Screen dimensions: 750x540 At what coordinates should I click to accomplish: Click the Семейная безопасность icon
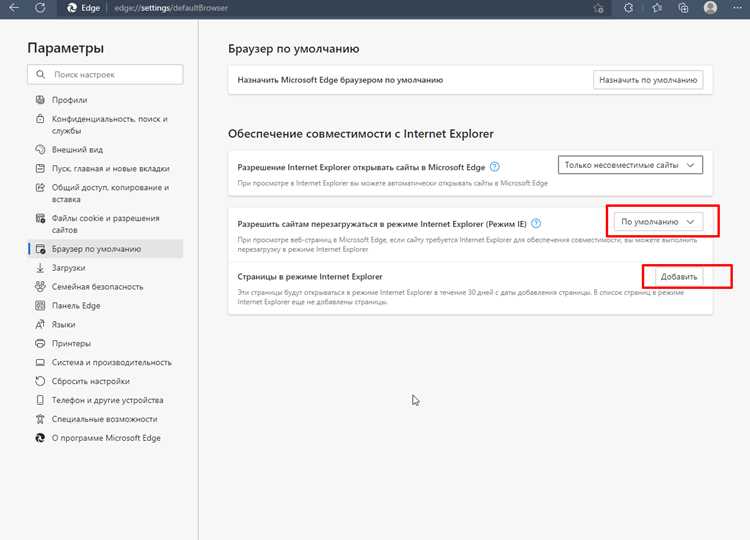40,287
